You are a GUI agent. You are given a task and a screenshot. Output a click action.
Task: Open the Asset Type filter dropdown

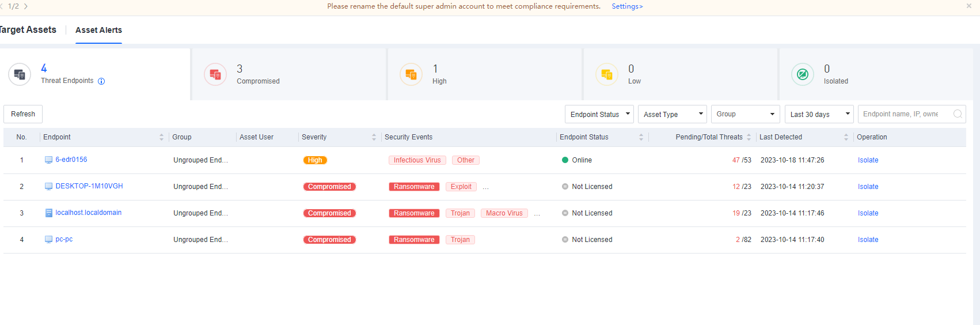672,114
